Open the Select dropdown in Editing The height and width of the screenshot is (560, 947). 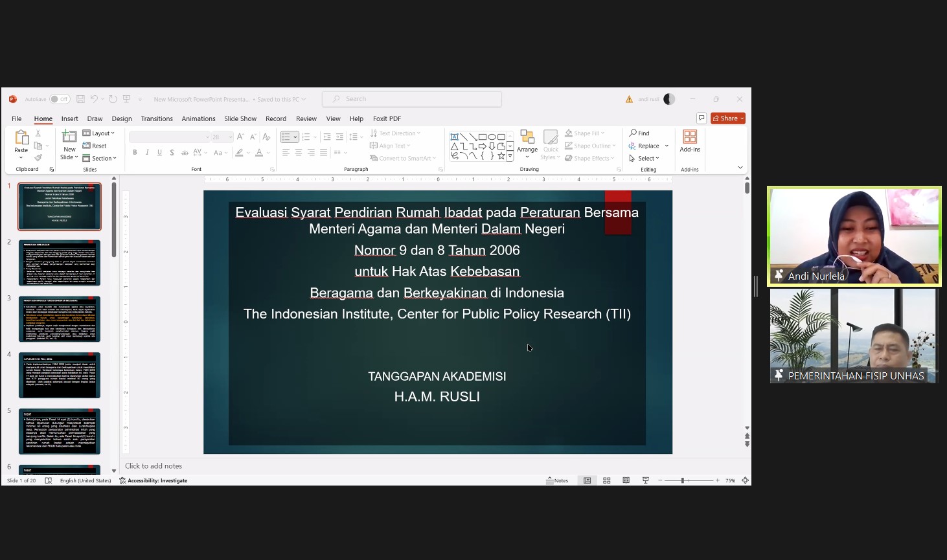click(x=645, y=158)
